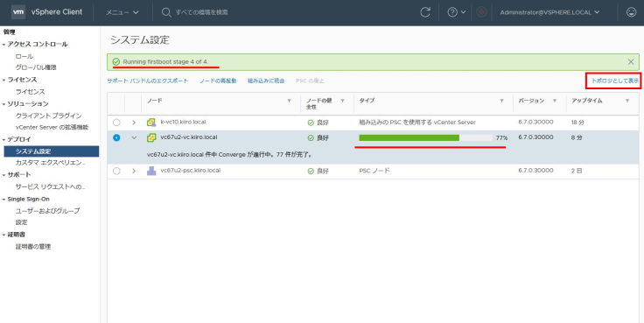Collapse the 証明書 section
The height and width of the screenshot is (323, 644).
click(3, 235)
